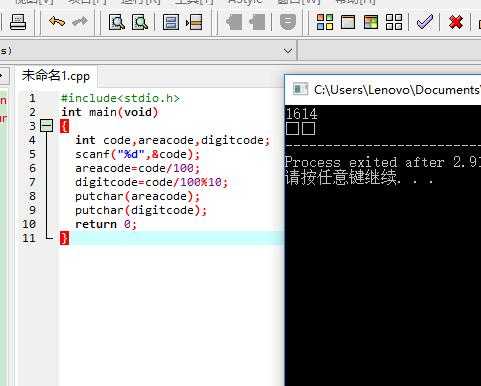Click the int code,areacode,digitcode; line
Image resolution: width=481 pixels, height=386 pixels.
172,140
